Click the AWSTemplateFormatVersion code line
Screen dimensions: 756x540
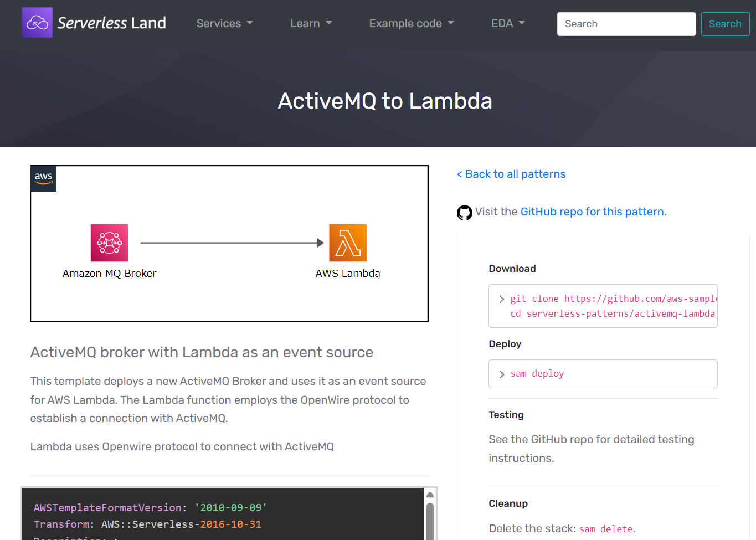[151, 508]
